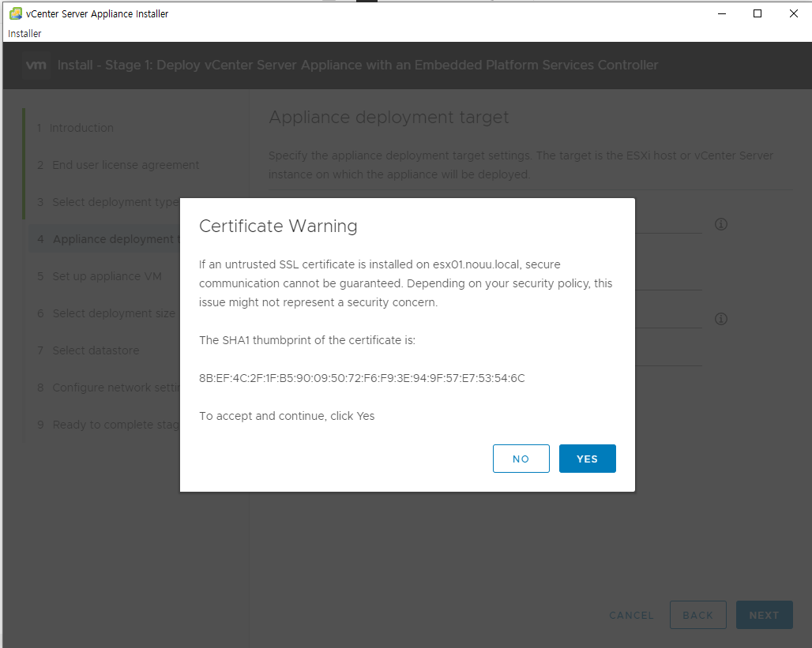Close the vCenter installer window
Viewport: 812px width, 648px height.
pyautogui.click(x=793, y=14)
